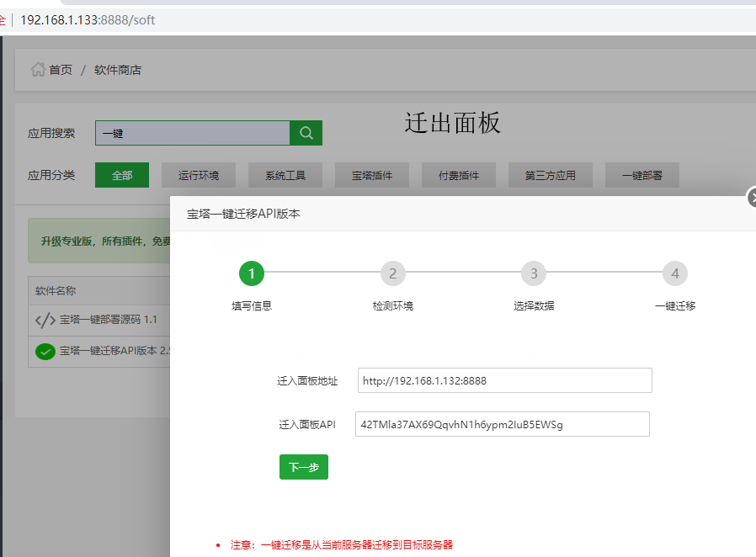Select step 1 填写信息 circle
756x557 pixels.
251,273
